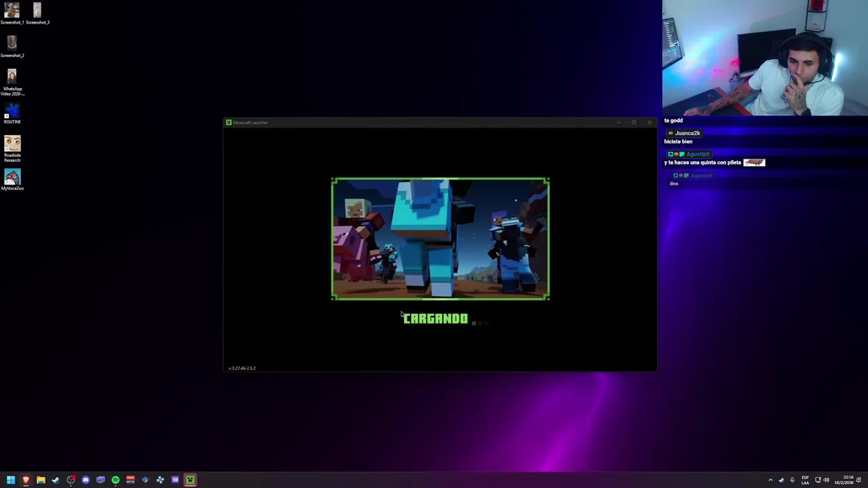Minimize the Minecraft Launcher window
Screen dimensions: 868x488
pyautogui.click(x=618, y=123)
